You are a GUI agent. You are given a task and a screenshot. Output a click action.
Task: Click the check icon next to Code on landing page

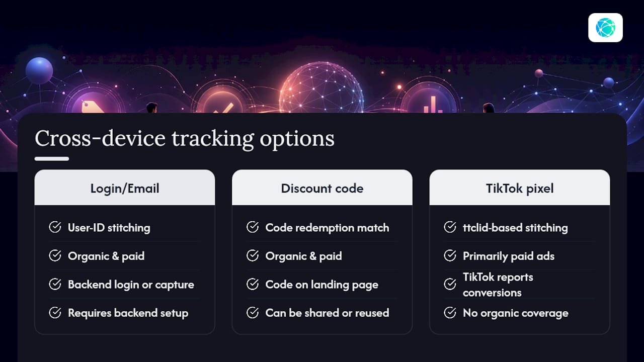click(253, 284)
